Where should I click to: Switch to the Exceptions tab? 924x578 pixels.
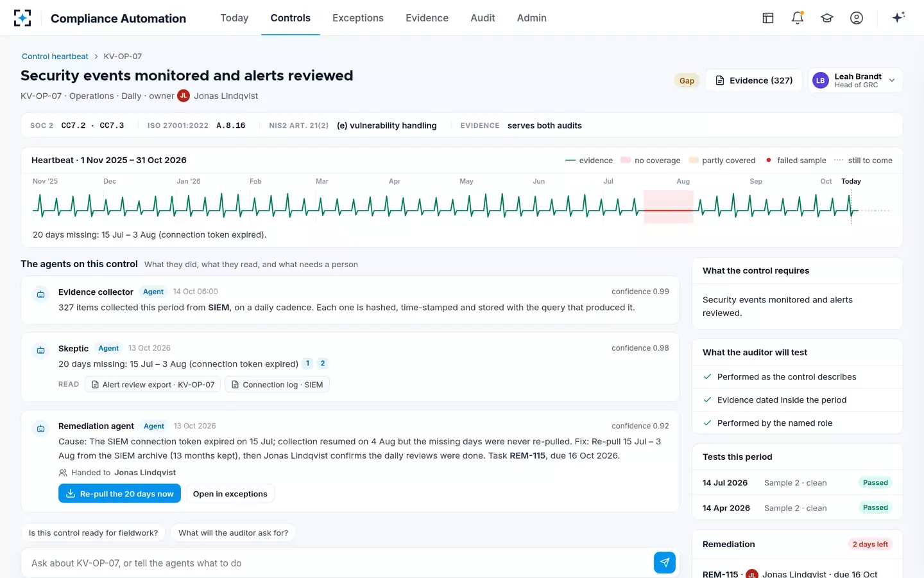(x=358, y=18)
